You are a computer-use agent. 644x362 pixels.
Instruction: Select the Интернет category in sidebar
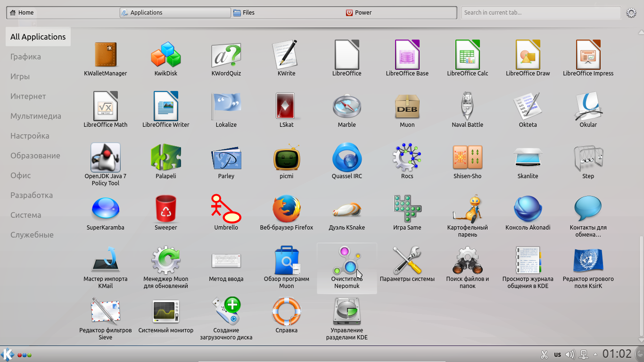28,96
